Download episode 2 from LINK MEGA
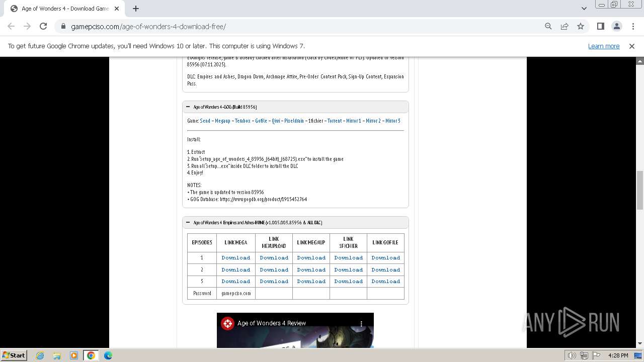 pyautogui.click(x=236, y=269)
